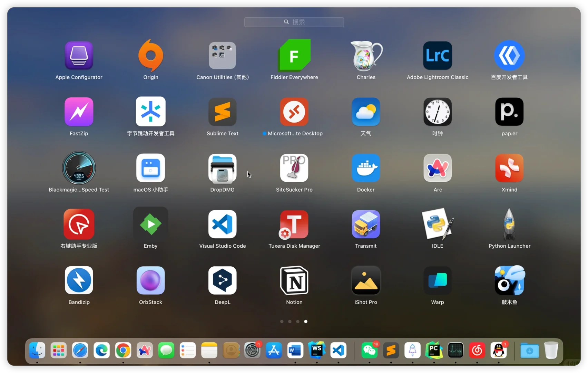Focus the Launchpad 搜索 search field
Viewport: 588px width, 373px height.
coord(294,22)
